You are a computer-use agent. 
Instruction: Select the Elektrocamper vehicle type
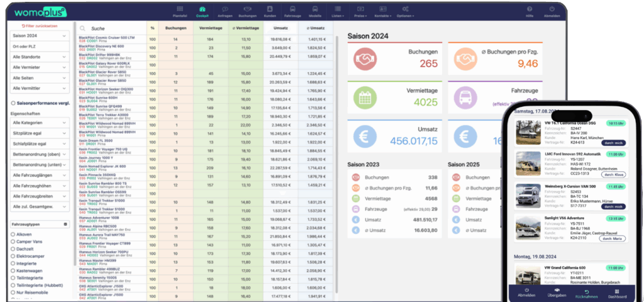(x=13, y=256)
